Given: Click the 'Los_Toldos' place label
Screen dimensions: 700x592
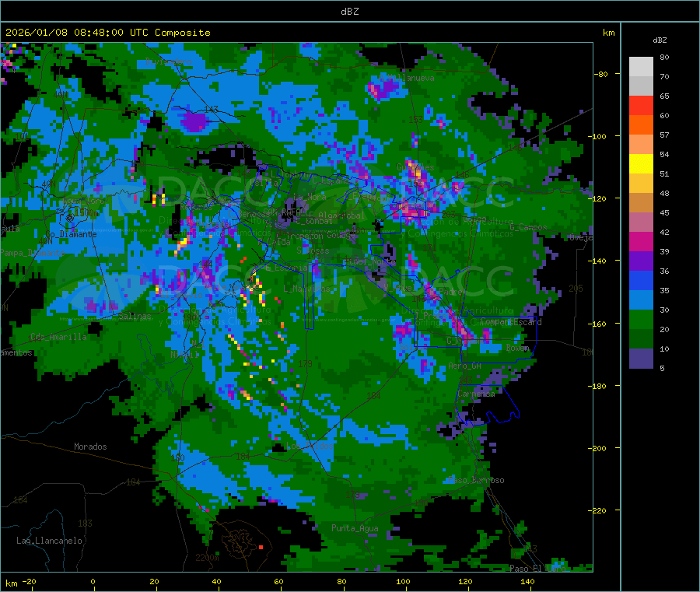Looking at the screenshot, I should [x=310, y=446].
